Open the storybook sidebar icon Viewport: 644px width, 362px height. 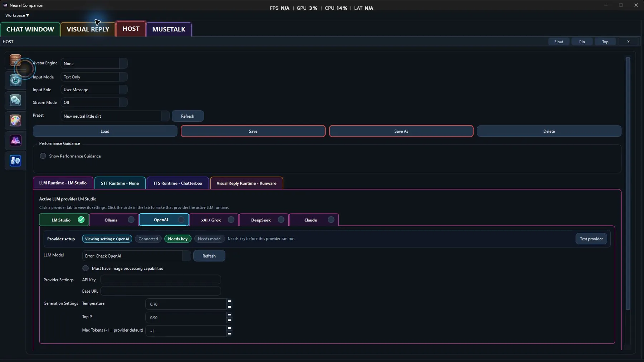15,141
